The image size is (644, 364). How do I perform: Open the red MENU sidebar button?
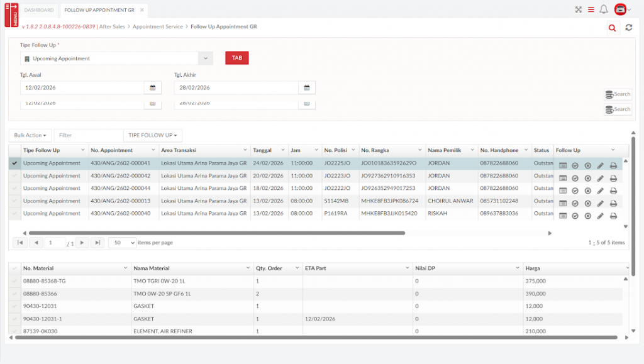tap(11, 14)
